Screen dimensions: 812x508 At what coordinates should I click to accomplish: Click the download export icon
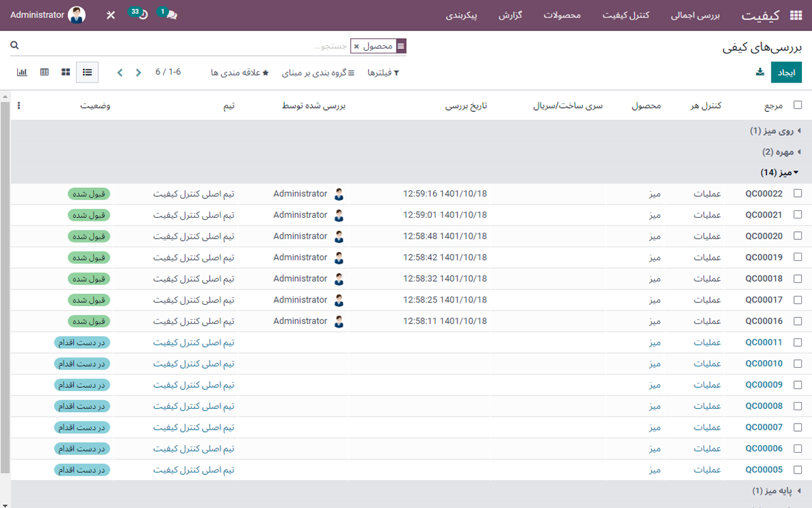[760, 72]
